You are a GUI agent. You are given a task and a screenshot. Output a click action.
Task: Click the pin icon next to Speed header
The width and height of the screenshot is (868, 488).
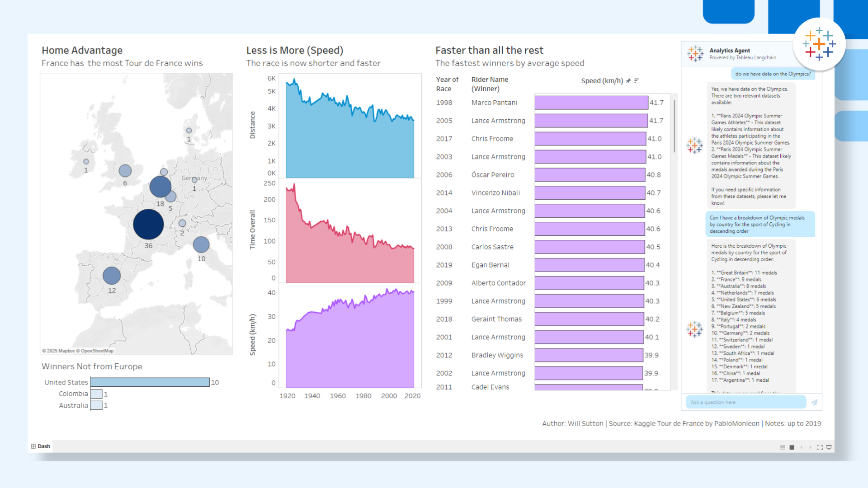pos(628,81)
